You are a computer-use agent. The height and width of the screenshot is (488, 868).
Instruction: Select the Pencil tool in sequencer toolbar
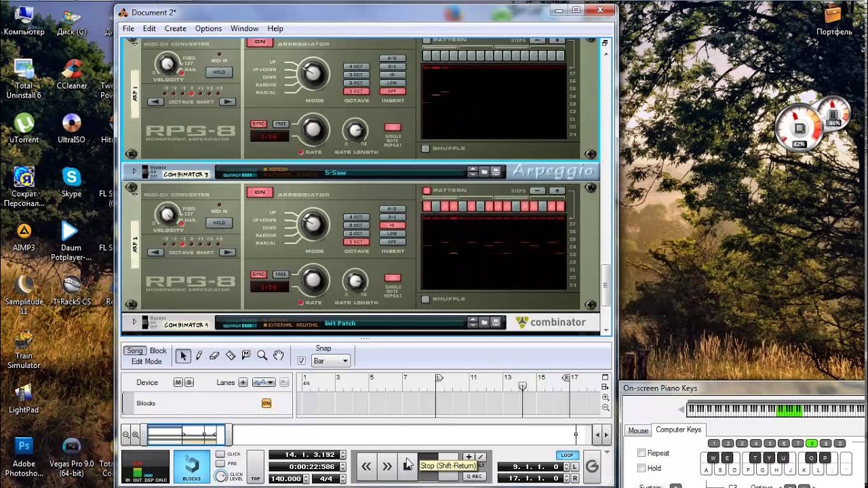tap(199, 356)
